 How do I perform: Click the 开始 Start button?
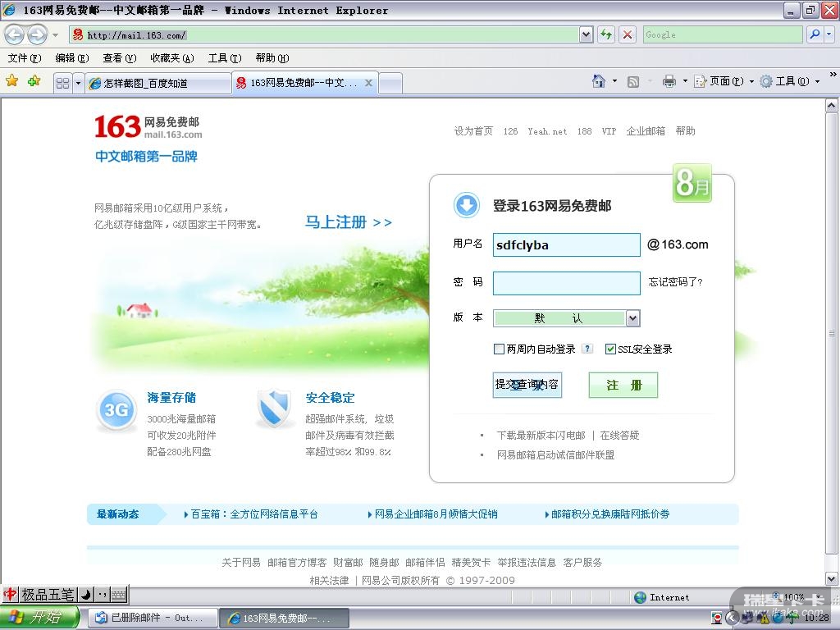tap(39, 618)
